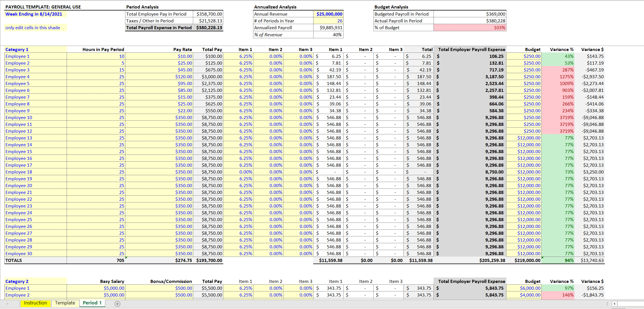Select the Week Ending in 8/14/2021 cell
Screen dimensions: 644x309
36,14
